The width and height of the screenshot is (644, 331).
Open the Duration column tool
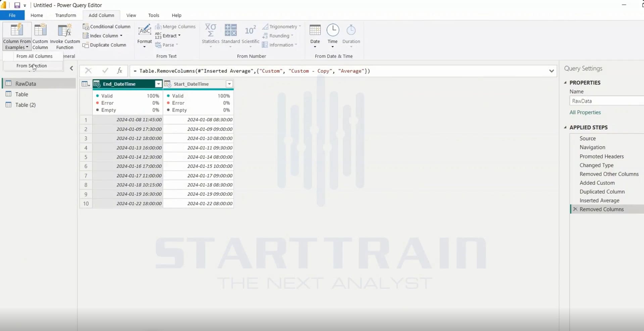pyautogui.click(x=351, y=36)
